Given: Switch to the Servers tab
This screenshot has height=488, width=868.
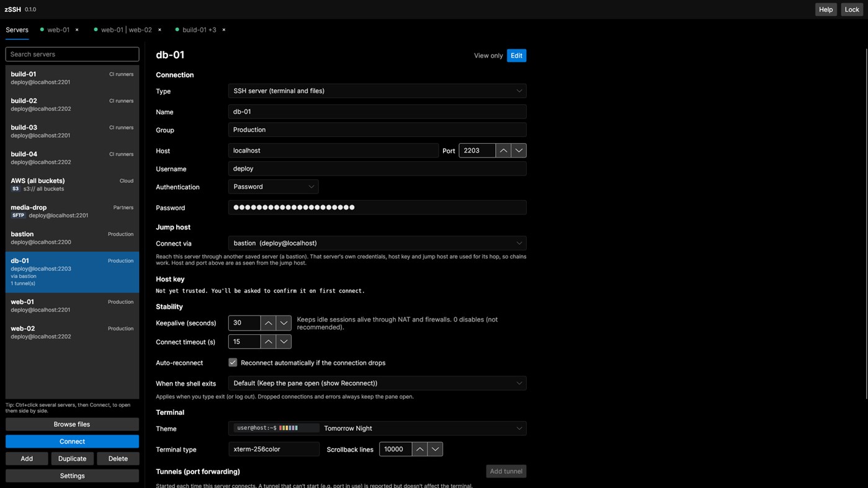Looking at the screenshot, I should click(x=17, y=30).
